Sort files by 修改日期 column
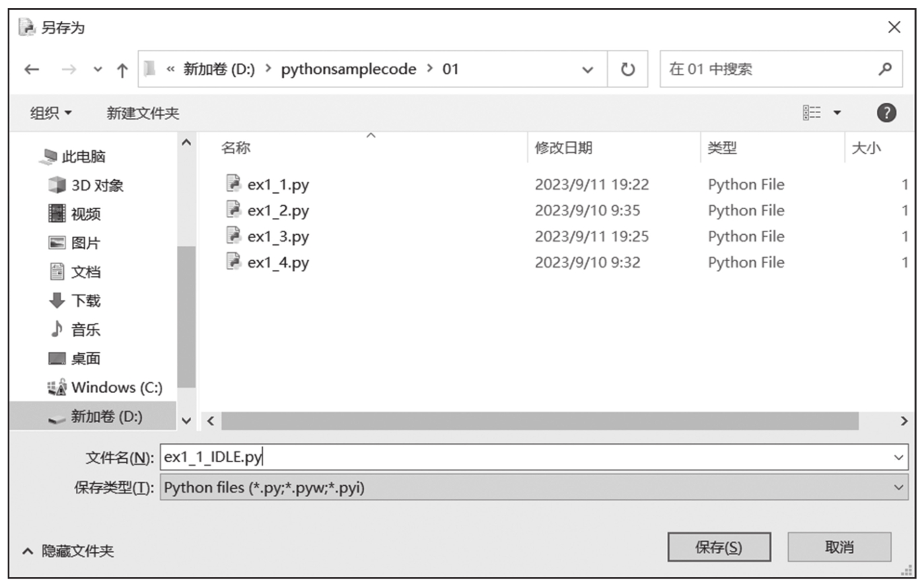 [563, 148]
